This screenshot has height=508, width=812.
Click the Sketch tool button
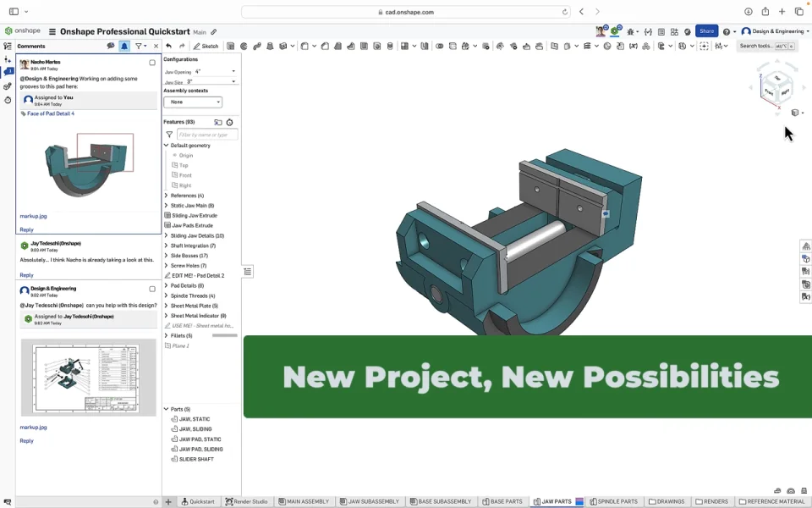coord(206,47)
